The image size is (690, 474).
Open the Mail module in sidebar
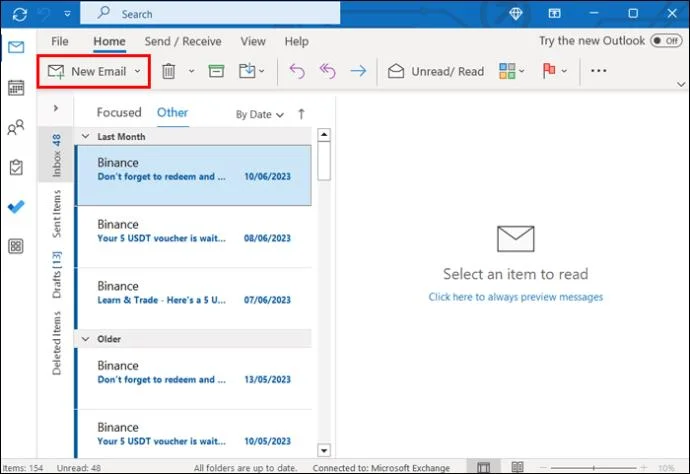coord(16,47)
